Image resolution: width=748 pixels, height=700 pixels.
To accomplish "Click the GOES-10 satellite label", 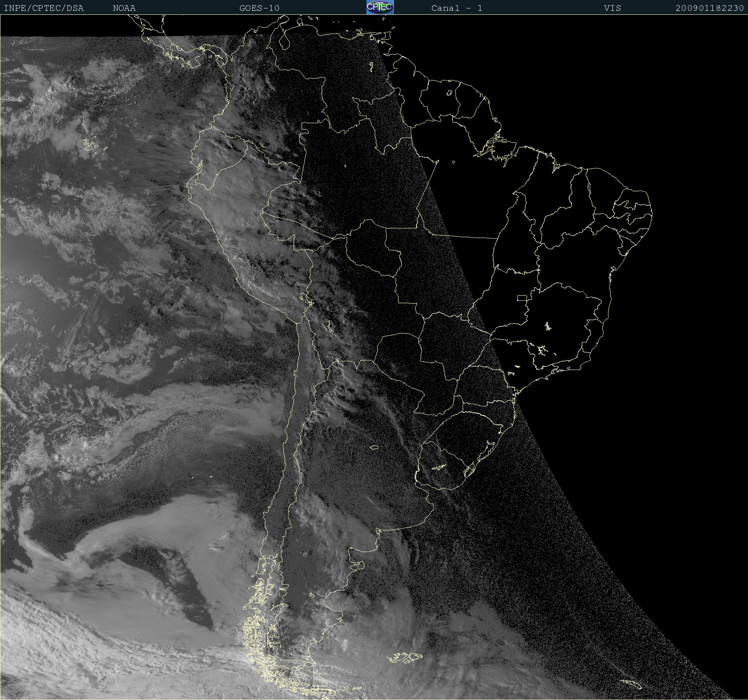I will [259, 8].
